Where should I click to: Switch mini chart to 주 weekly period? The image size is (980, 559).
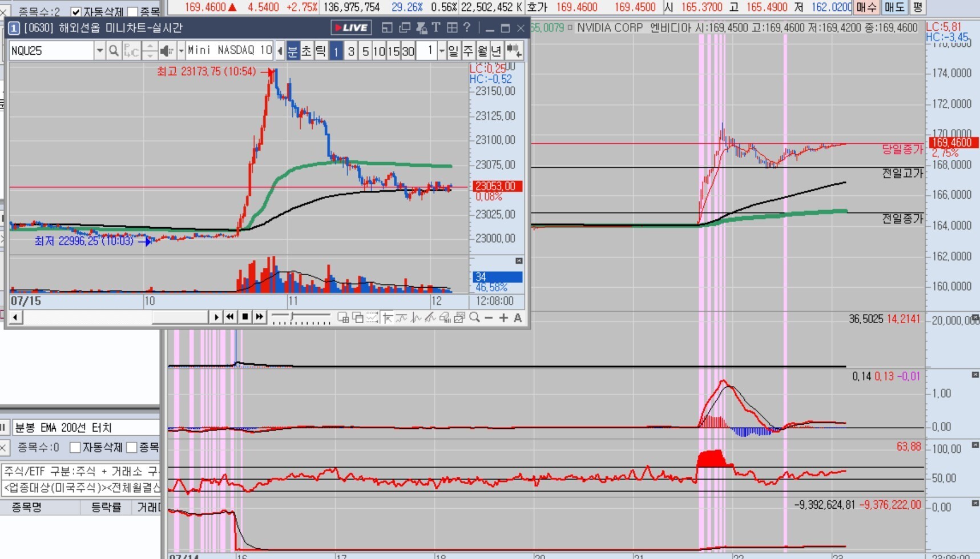point(468,51)
